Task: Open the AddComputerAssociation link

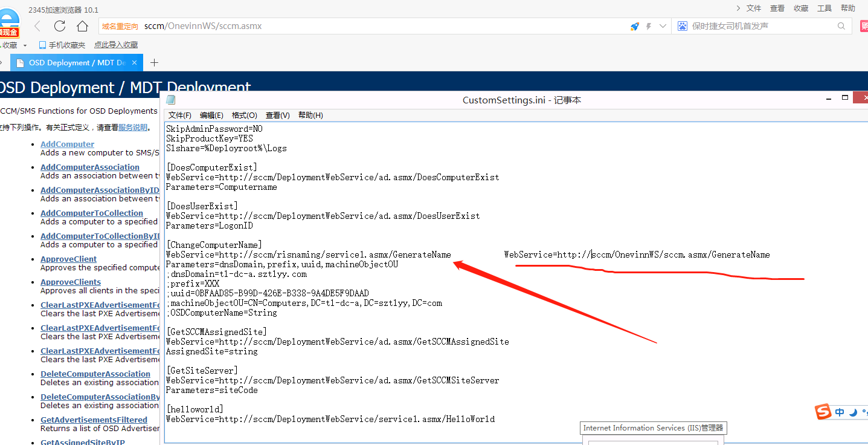Action: 90,167
